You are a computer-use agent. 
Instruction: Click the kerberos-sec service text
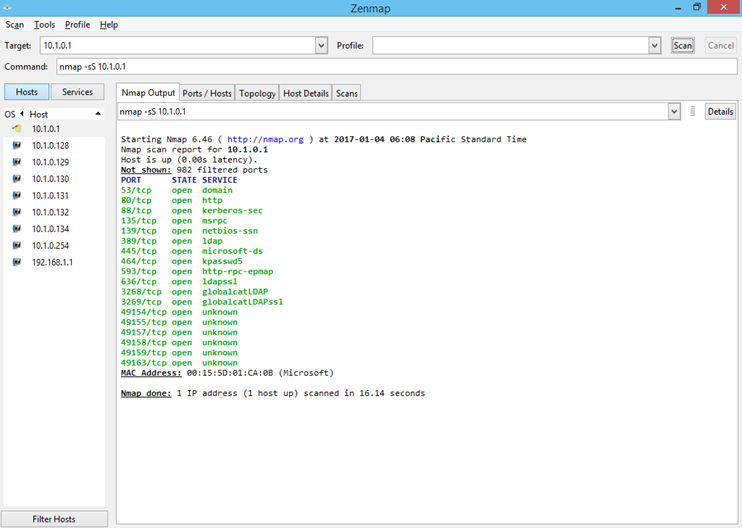(232, 211)
